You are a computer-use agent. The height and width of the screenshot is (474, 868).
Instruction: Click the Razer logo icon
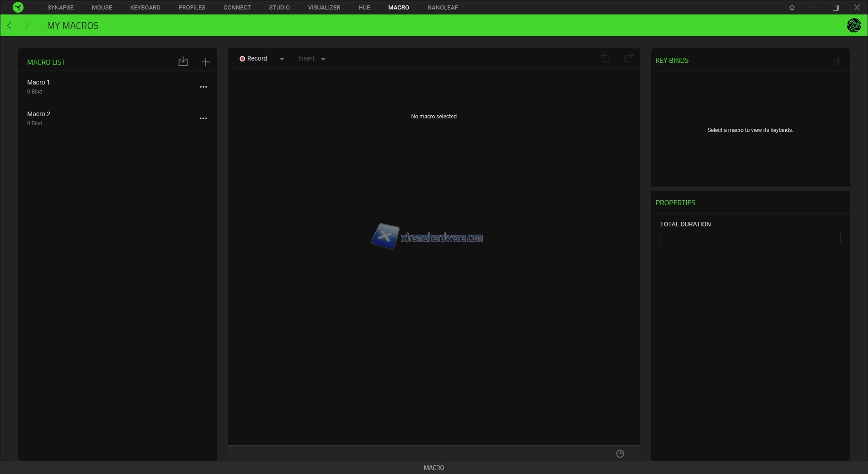pyautogui.click(x=18, y=7)
